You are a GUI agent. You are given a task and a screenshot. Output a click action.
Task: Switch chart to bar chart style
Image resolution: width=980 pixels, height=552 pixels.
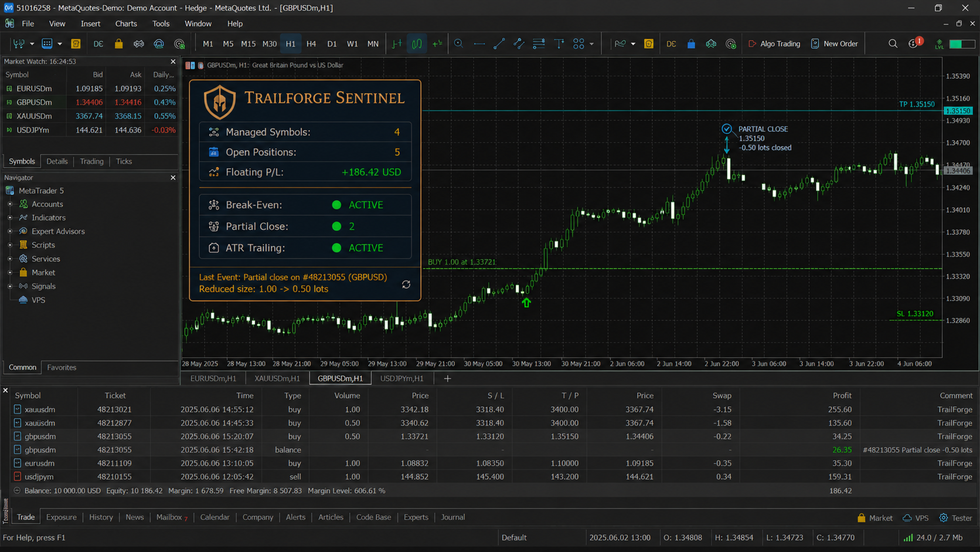[397, 44]
